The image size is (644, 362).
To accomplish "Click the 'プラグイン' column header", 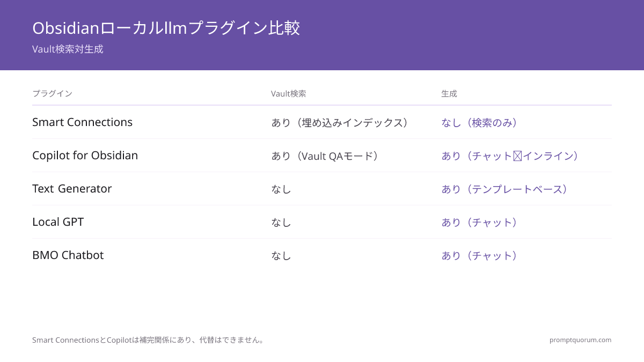I will [x=52, y=93].
